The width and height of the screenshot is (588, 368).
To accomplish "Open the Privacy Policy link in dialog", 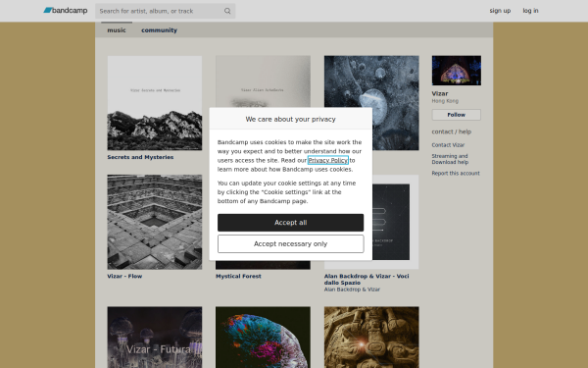I will (328, 160).
